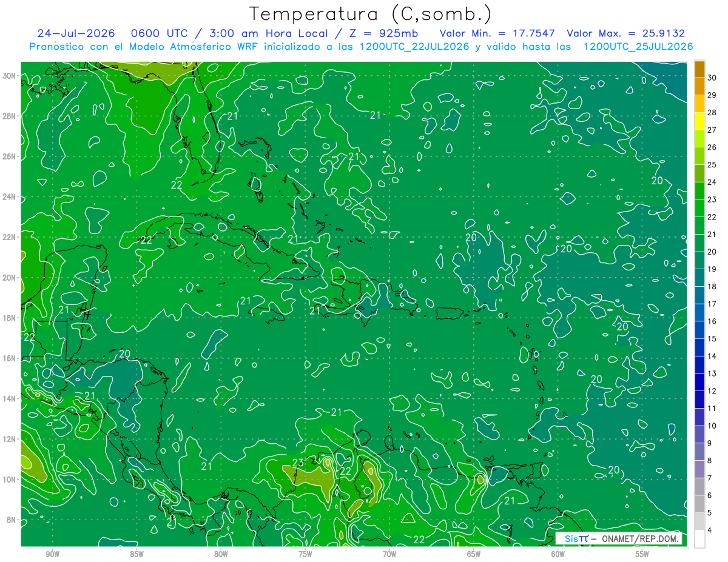728x562 pixels.
Task: Click the contour label "23" on the map
Action: (x=297, y=464)
